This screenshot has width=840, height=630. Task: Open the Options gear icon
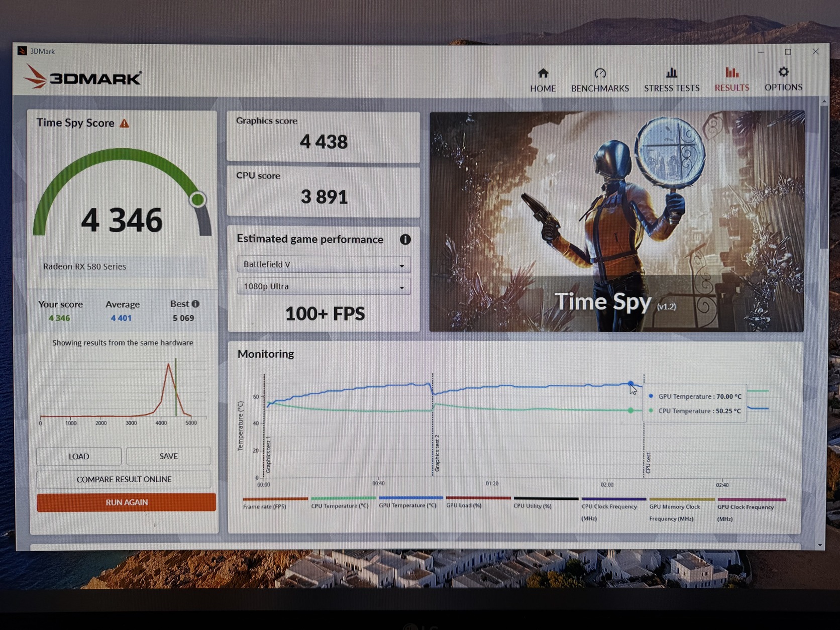pyautogui.click(x=783, y=72)
